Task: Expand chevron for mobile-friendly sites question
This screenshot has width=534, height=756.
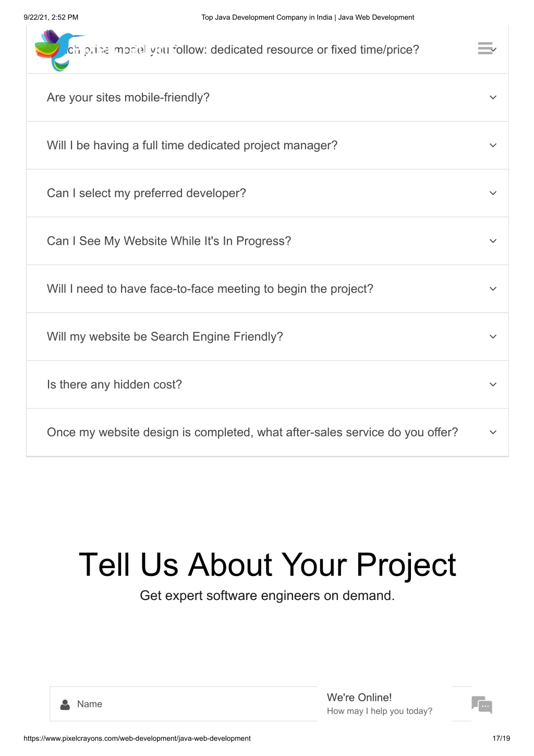Action: click(x=493, y=98)
